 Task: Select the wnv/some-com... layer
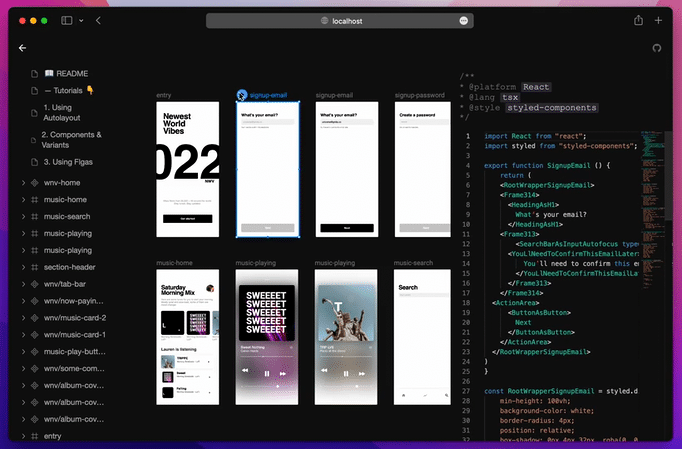click(x=74, y=369)
